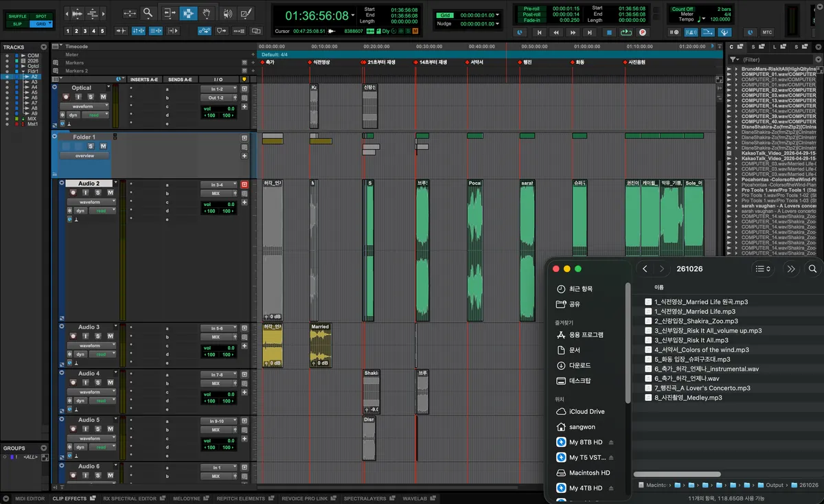This screenshot has width=824, height=504.
Task: Select the Scrubber speaker tool
Action: click(x=227, y=13)
